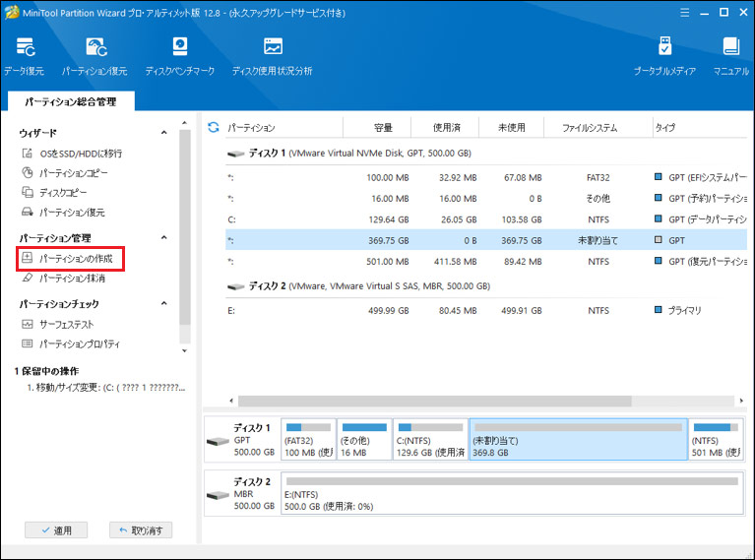This screenshot has height=560, width=755.
Task: Open ブータブルメディア builder
Action: [664, 56]
